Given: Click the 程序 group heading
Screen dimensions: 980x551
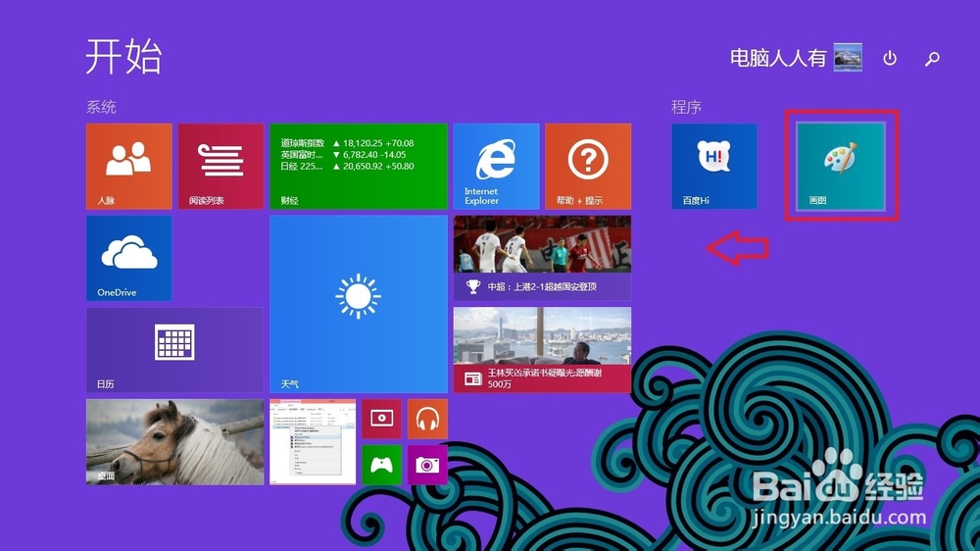Looking at the screenshot, I should coord(686,107).
